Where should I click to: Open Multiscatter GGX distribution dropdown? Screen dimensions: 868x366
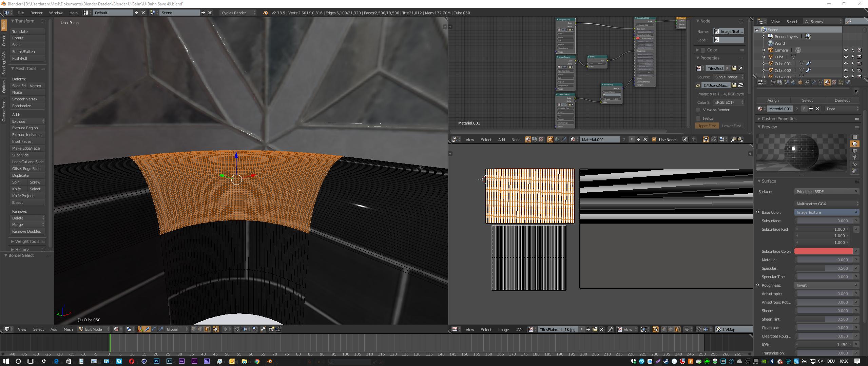827,204
